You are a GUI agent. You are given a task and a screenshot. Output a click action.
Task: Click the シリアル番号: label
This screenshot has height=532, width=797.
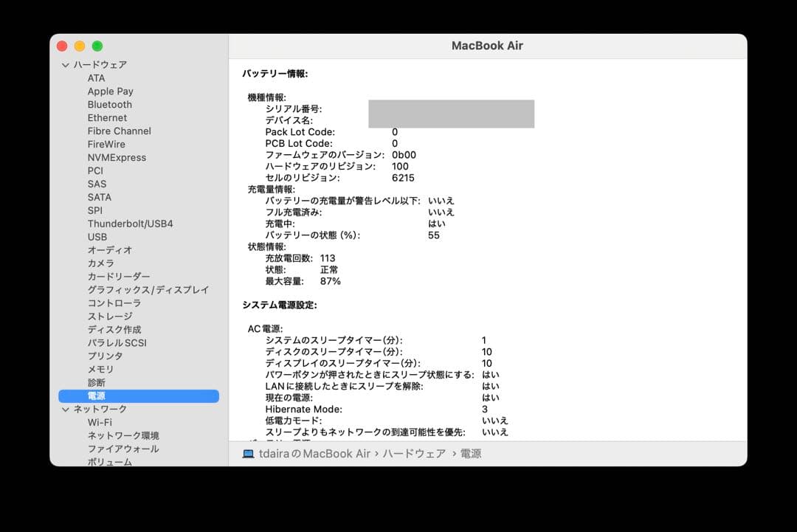tap(294, 108)
